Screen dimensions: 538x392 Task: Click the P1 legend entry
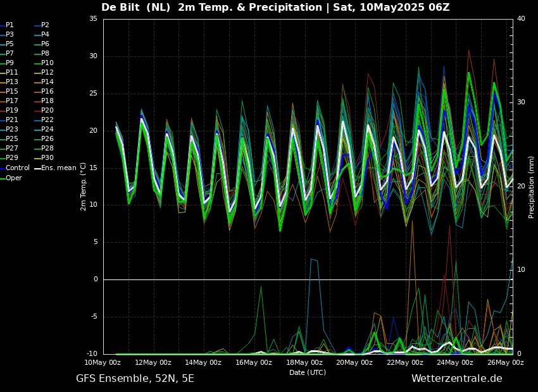tap(9, 25)
